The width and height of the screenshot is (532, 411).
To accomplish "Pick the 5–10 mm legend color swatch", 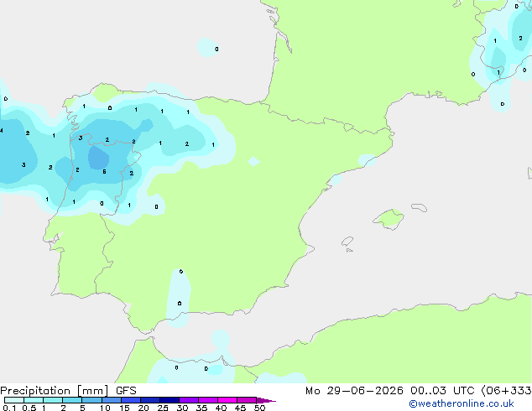I will pos(91,400).
